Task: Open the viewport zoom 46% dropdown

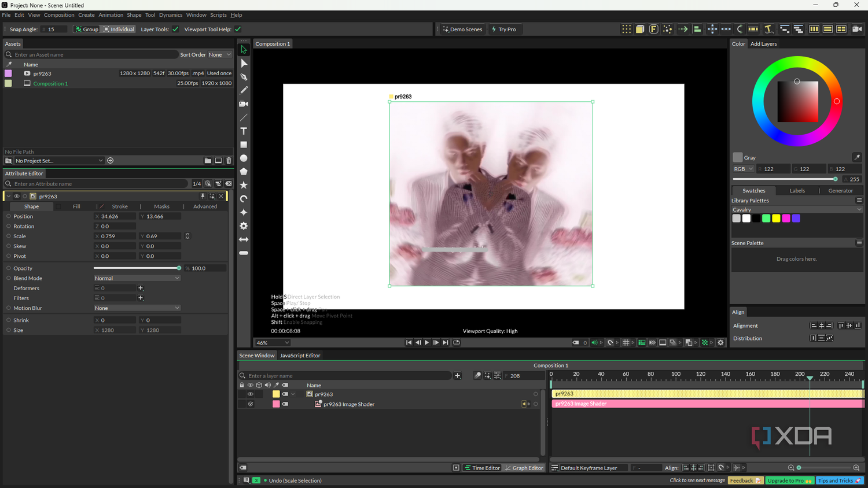Action: point(272,343)
